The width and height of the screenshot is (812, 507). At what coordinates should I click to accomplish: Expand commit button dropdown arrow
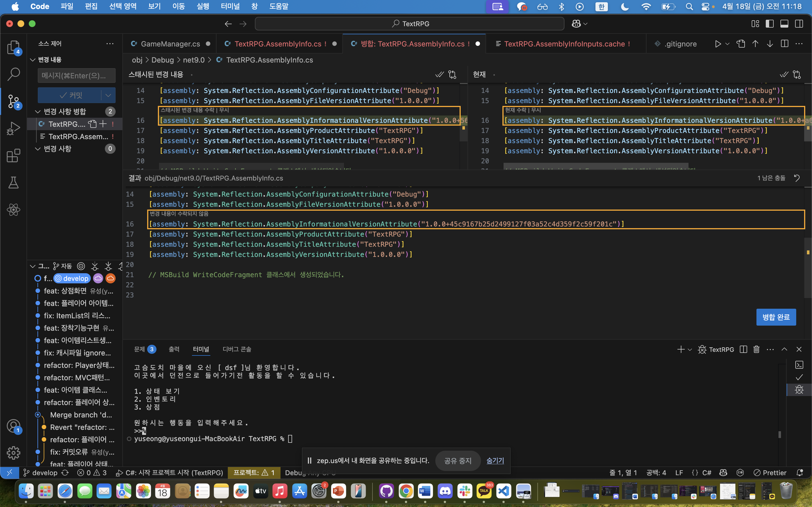tap(108, 95)
